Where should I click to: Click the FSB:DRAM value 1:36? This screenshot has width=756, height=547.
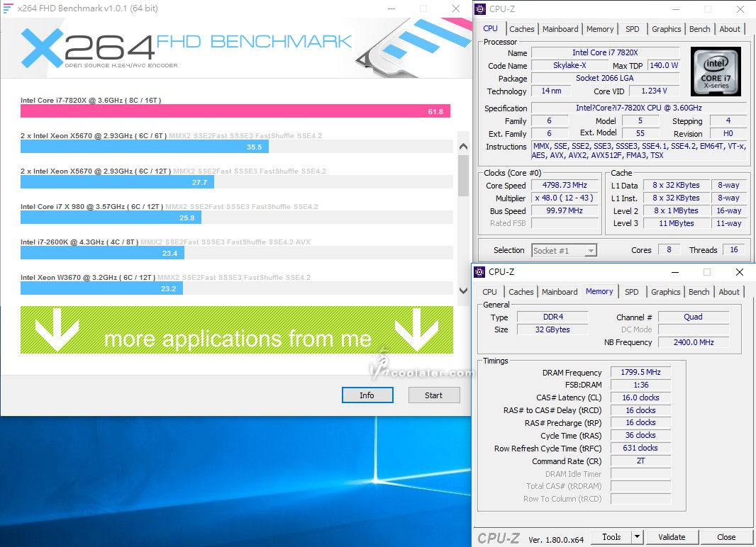641,385
